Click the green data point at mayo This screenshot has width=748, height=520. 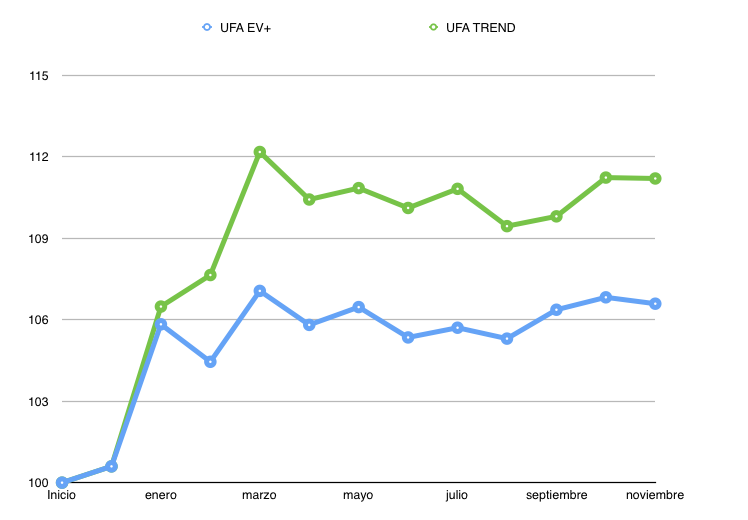tap(358, 188)
